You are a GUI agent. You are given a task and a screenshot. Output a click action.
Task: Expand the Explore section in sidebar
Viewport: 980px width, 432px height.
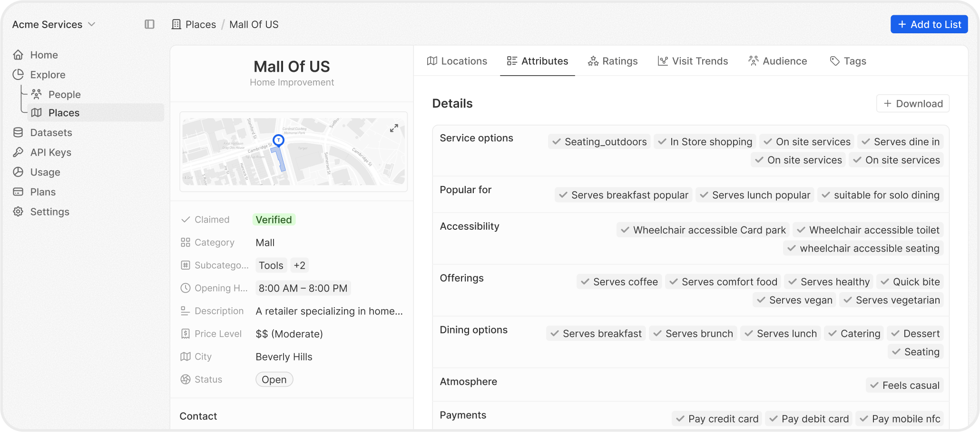point(48,75)
